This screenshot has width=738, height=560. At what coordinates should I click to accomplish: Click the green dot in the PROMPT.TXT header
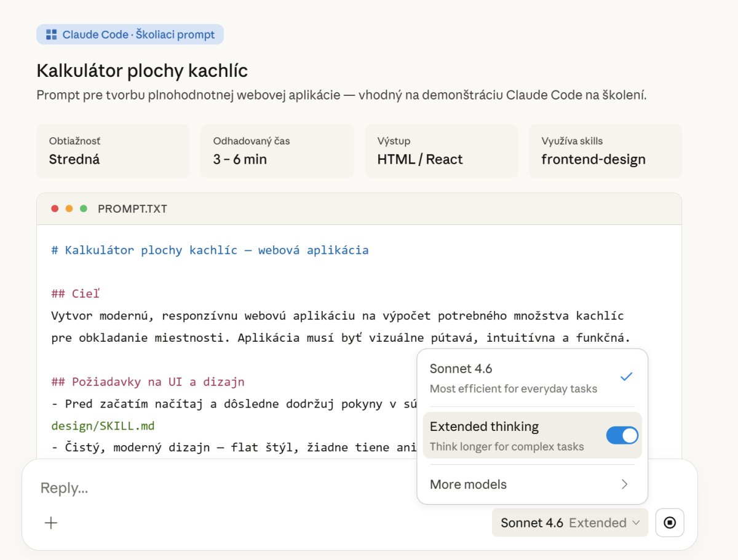click(84, 209)
